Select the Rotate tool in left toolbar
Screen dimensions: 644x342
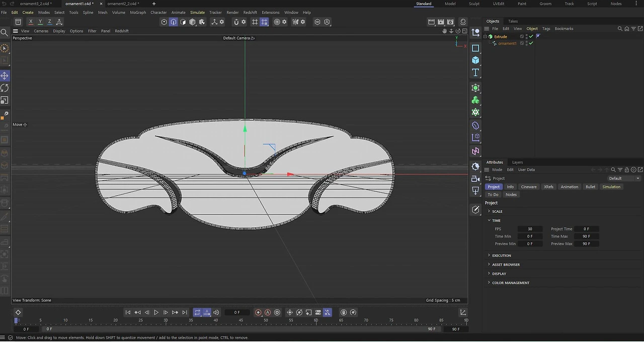click(5, 88)
